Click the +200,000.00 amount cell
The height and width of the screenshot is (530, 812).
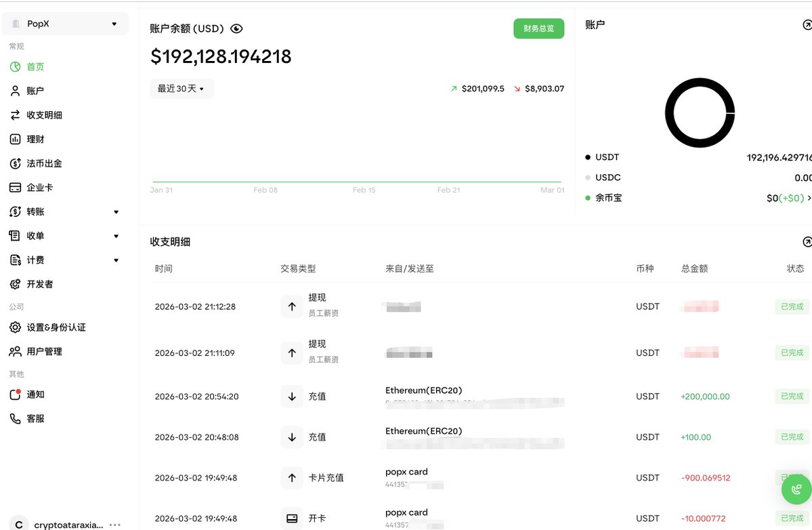[705, 396]
